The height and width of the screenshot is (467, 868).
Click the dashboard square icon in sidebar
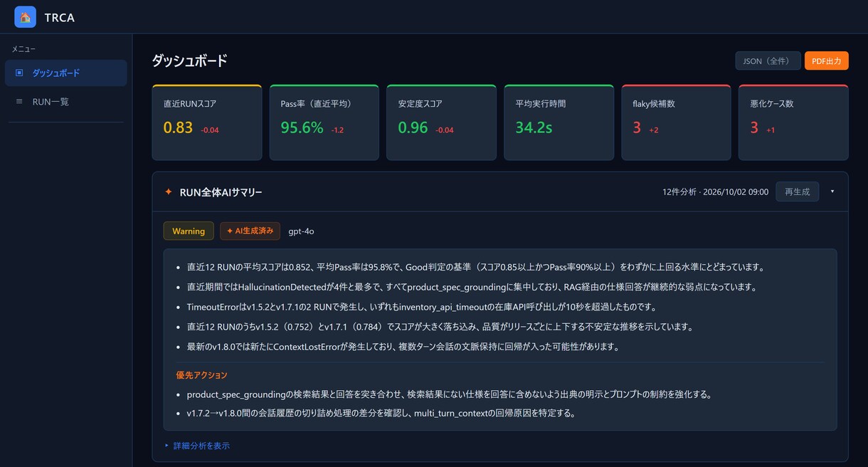point(19,73)
